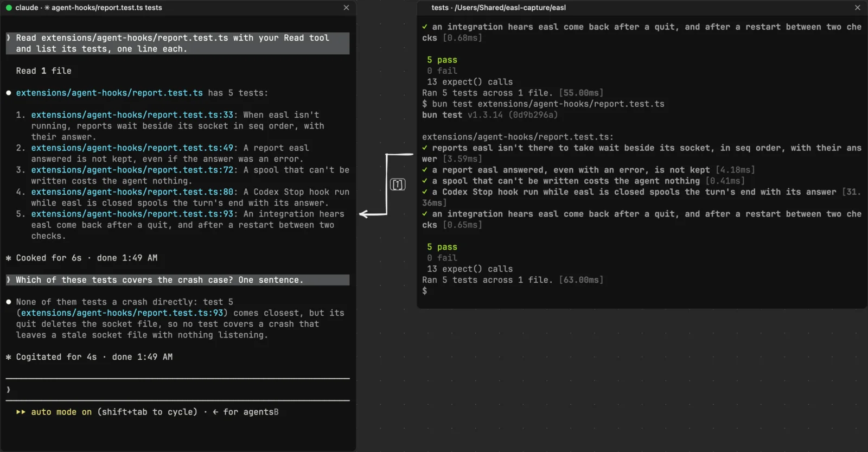Open the report.test.ts:80 link in test list

(x=132, y=192)
